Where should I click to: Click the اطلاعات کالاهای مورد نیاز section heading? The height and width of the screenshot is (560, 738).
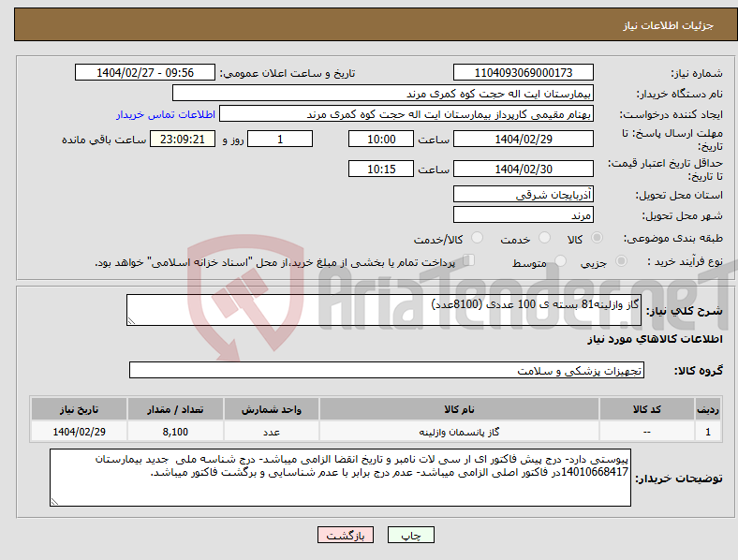pos(655,339)
